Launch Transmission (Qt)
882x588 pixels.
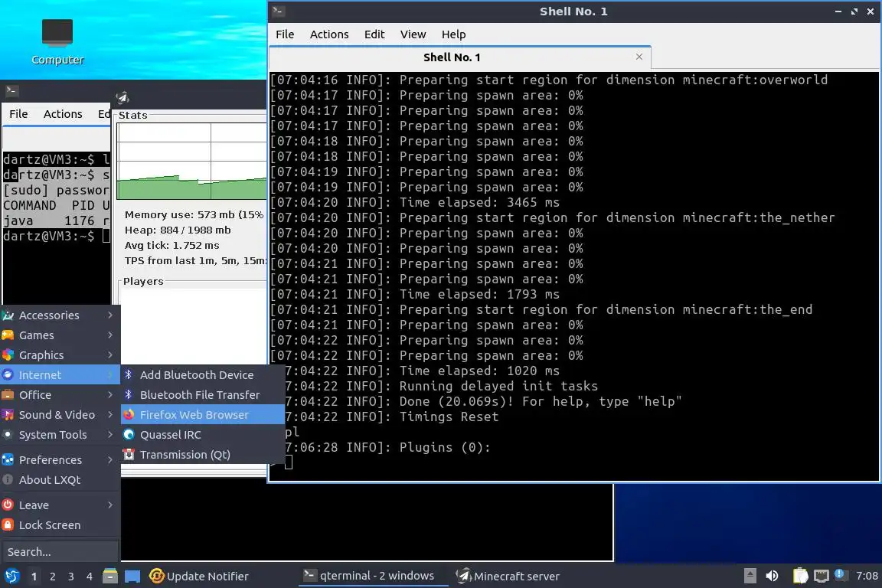pos(202,455)
